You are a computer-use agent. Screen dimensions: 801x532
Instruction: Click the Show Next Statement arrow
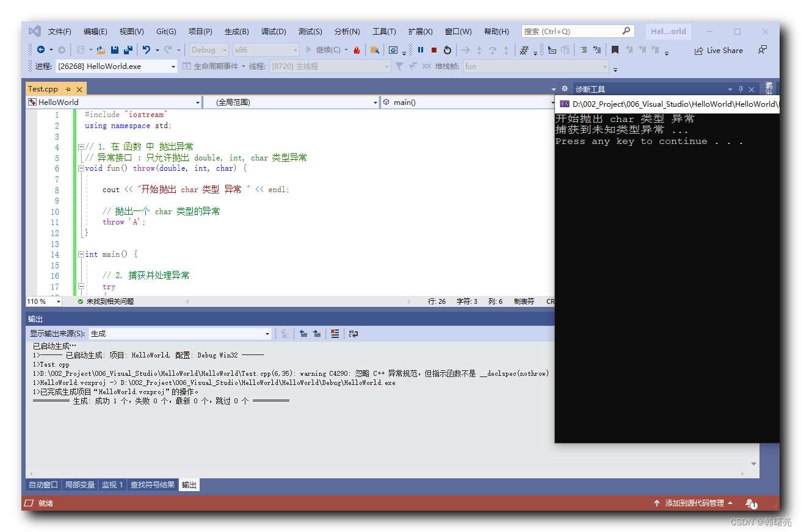[466, 50]
